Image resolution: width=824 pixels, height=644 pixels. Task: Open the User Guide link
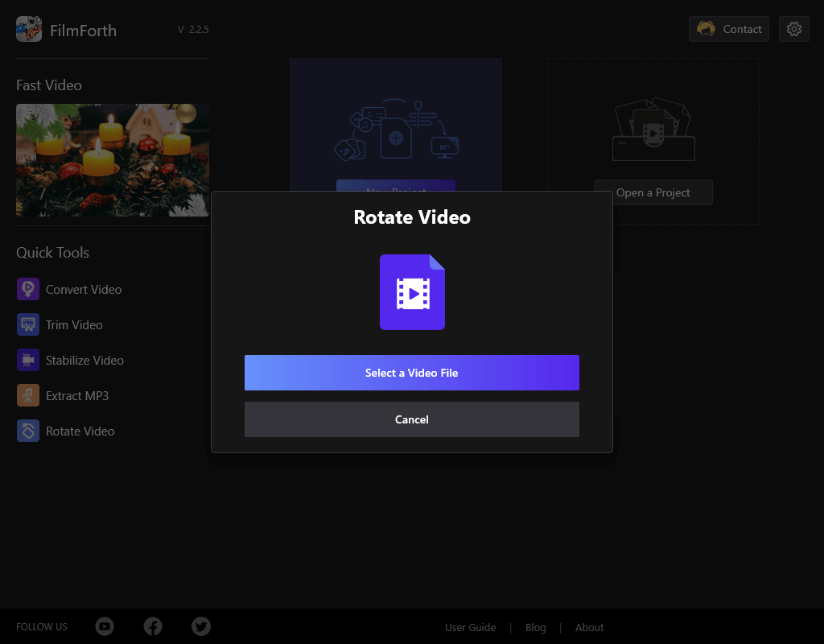point(470,627)
